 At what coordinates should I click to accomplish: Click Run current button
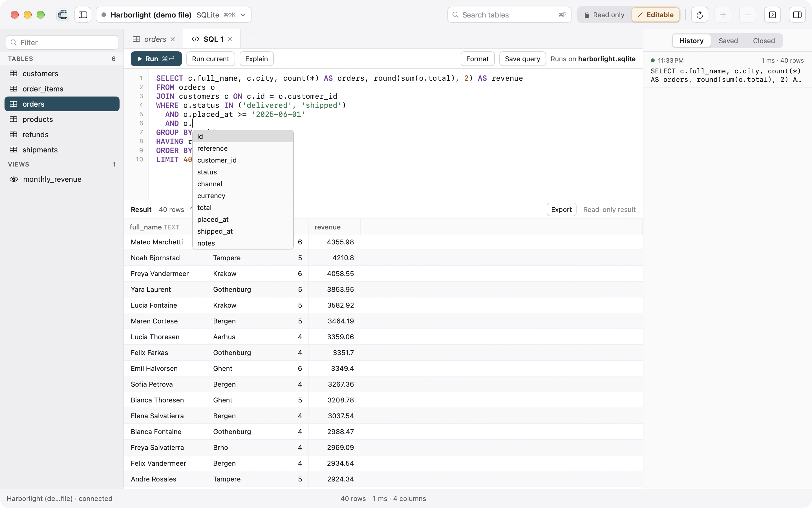point(210,59)
